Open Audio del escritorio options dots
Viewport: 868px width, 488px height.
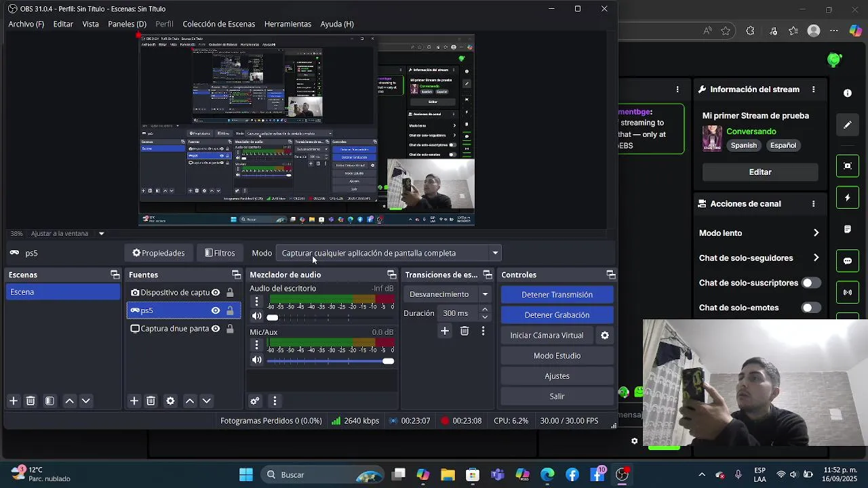pos(256,302)
